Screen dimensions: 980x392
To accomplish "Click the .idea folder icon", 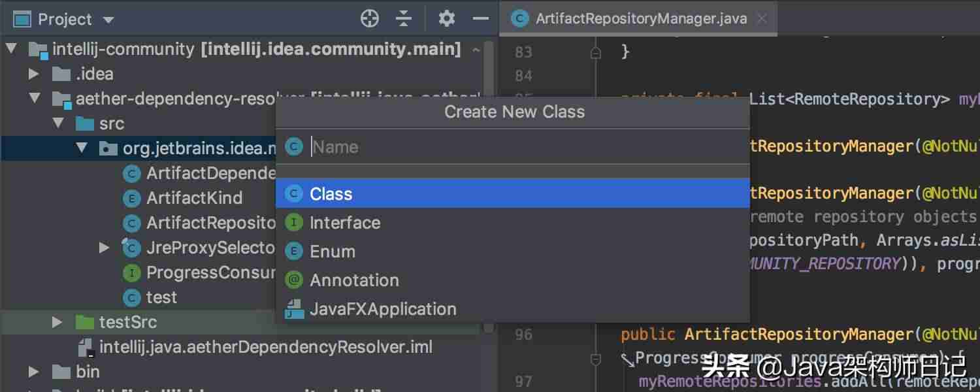I will (61, 74).
